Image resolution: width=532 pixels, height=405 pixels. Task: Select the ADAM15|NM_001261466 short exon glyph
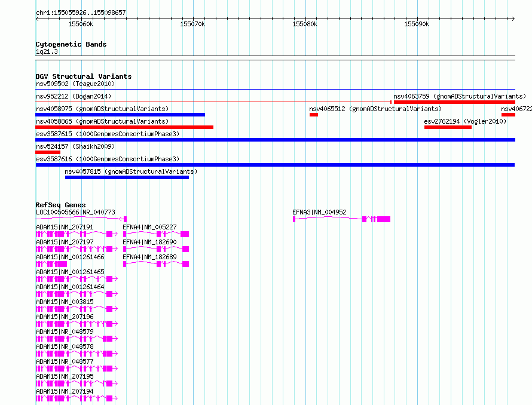pyautogui.click(x=51, y=264)
